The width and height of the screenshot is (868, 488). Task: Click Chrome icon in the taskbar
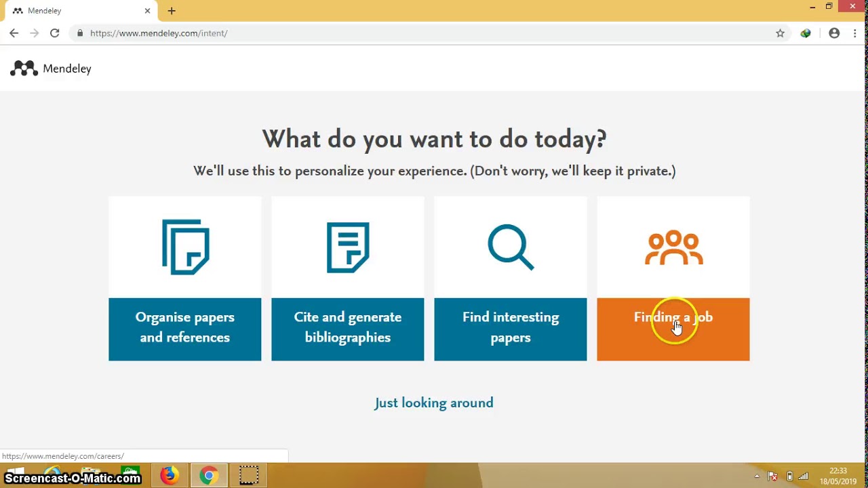pyautogui.click(x=209, y=475)
